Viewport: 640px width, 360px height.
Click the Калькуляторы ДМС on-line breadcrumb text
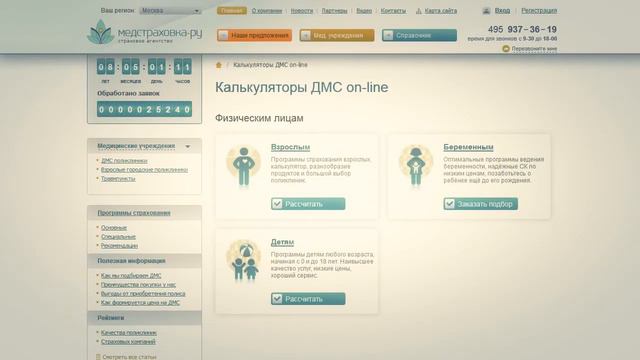click(x=270, y=65)
